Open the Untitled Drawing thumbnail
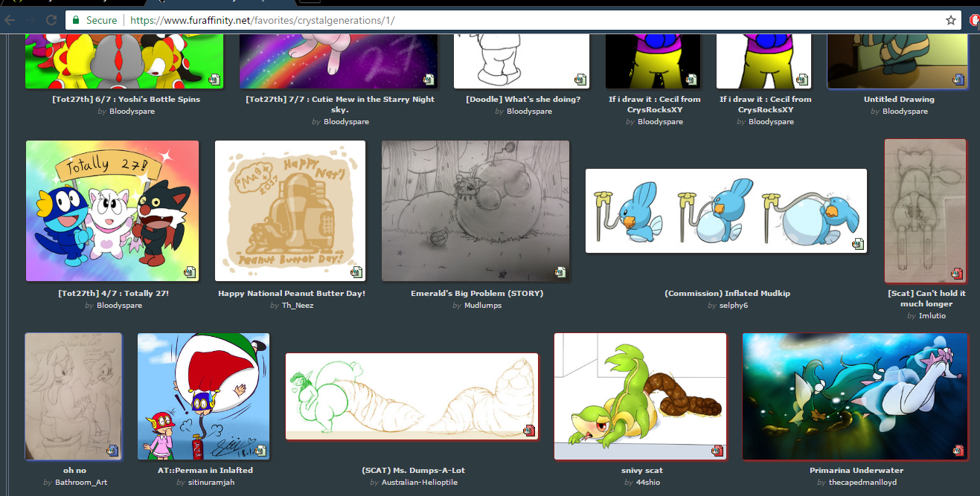Image resolution: width=980 pixels, height=496 pixels. click(x=898, y=62)
